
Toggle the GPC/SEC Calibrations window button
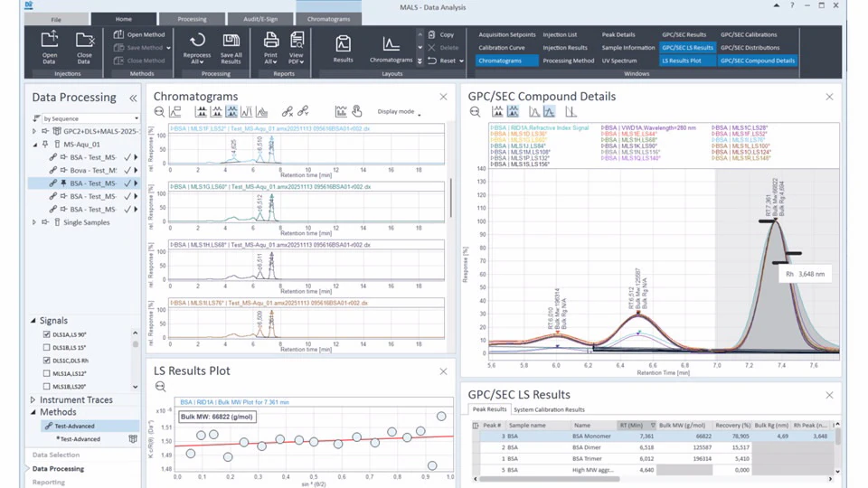pos(749,34)
